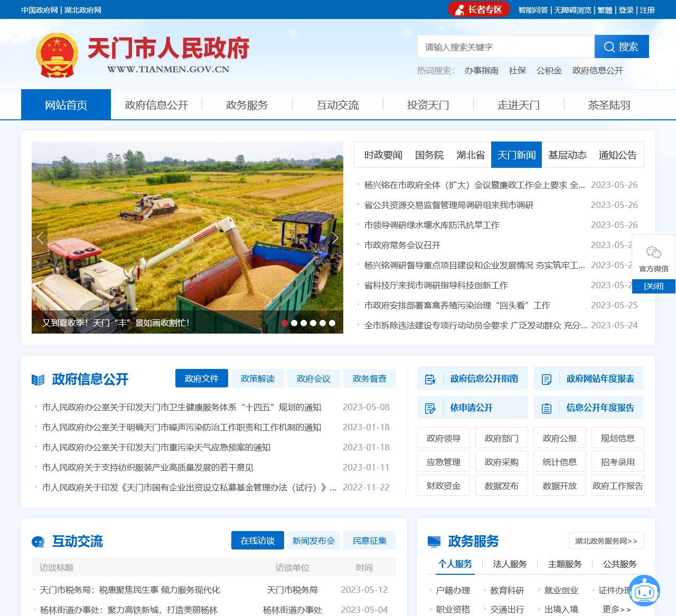
Task: Click the 信息公开年度报告 icon
Action: 546,407
